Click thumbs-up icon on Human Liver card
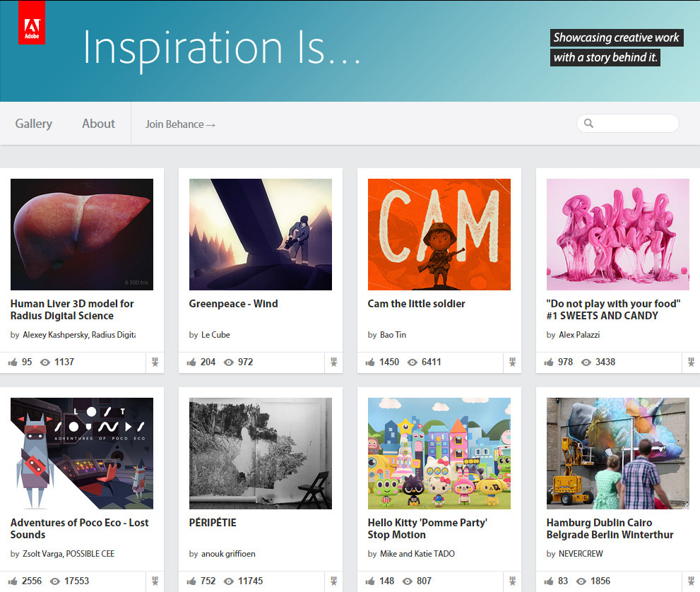Viewport: 700px width, 592px height. (13, 362)
